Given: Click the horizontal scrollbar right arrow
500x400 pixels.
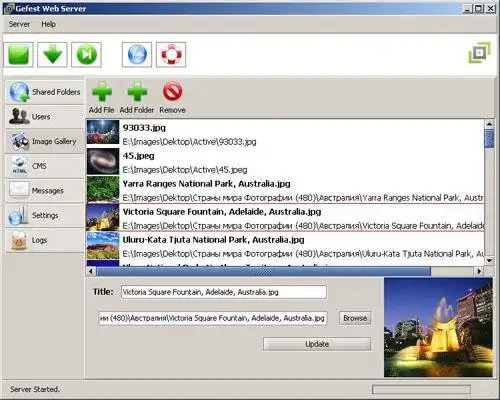Looking at the screenshot, I should pyautogui.click(x=479, y=271).
